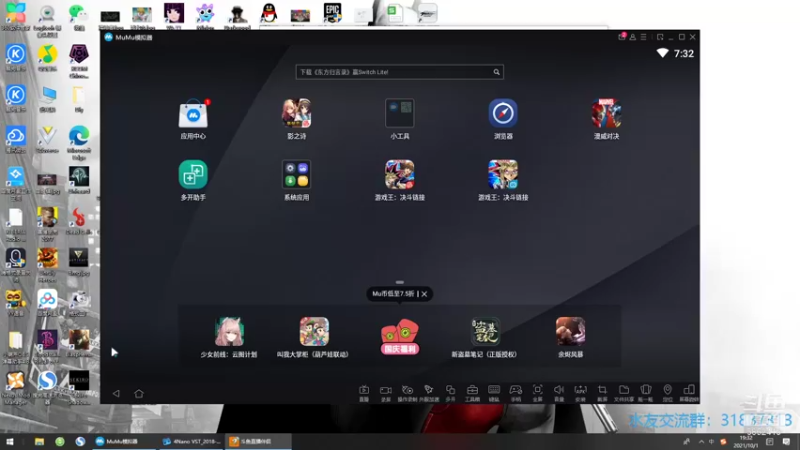Focus the emulator search field
The width and height of the screenshot is (800, 450).
(399, 72)
